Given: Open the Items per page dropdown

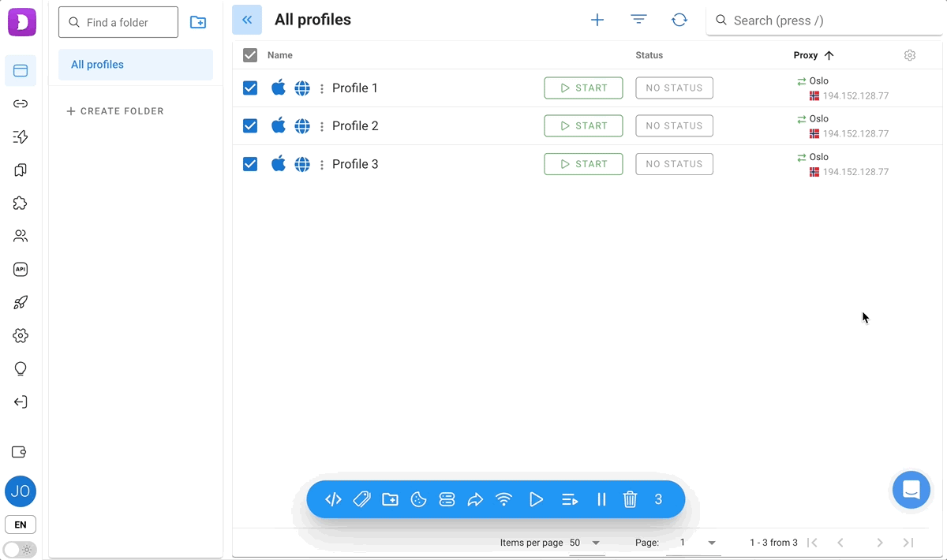Looking at the screenshot, I should pos(585,543).
